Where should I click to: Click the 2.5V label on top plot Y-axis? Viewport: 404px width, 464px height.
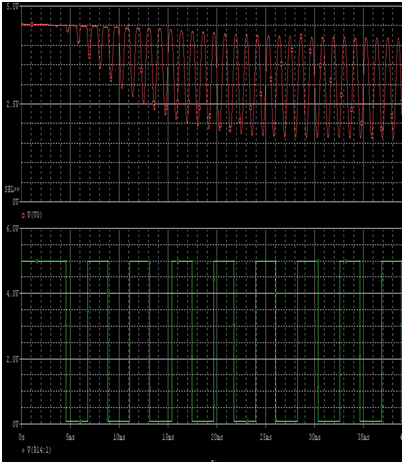click(13, 104)
